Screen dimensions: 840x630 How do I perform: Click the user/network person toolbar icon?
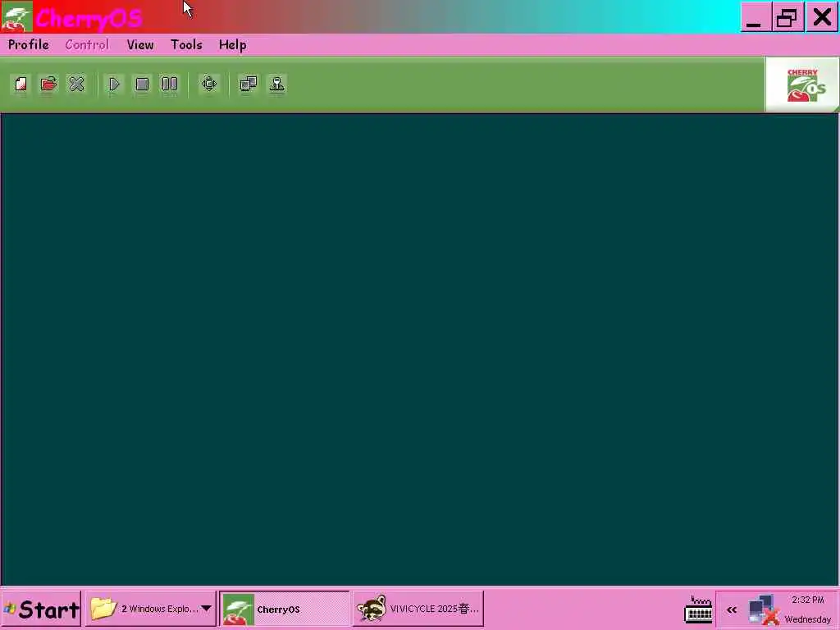tap(277, 84)
